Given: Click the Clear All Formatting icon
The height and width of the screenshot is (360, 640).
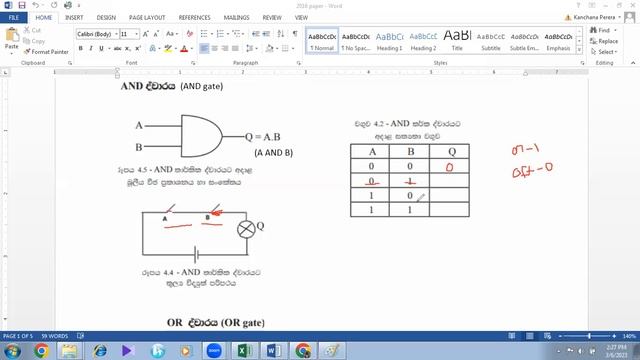Looking at the screenshot, I should (x=190, y=34).
